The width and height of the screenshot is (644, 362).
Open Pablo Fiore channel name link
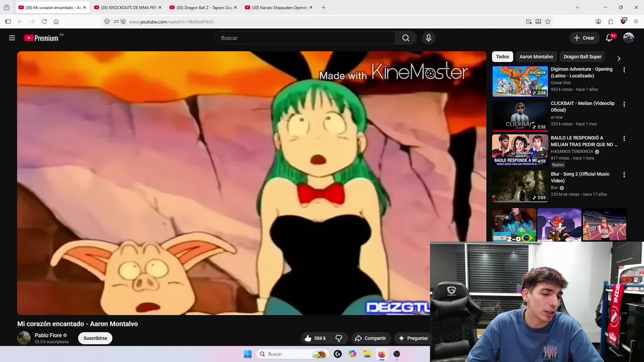click(x=48, y=335)
